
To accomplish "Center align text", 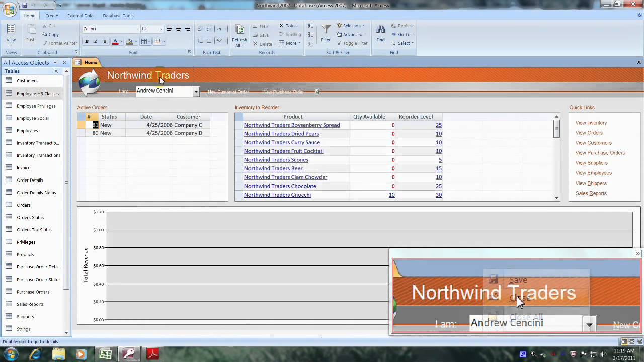I will (178, 29).
